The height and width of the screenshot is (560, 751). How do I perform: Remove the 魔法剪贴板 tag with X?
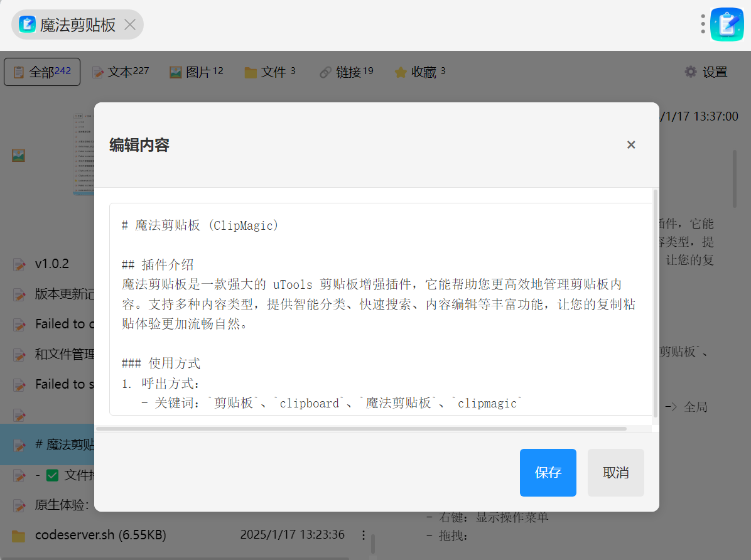130,24
